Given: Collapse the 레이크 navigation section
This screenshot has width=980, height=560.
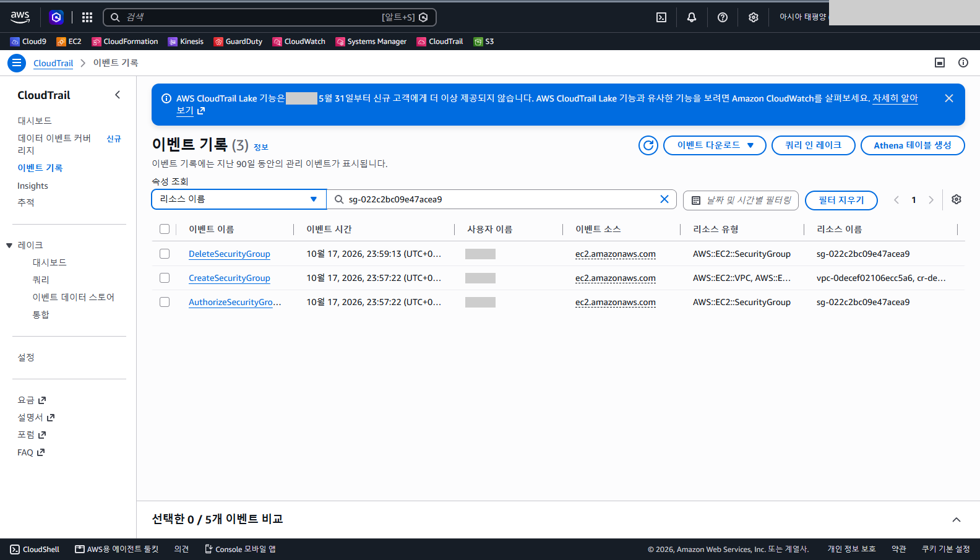Looking at the screenshot, I should pos(9,246).
